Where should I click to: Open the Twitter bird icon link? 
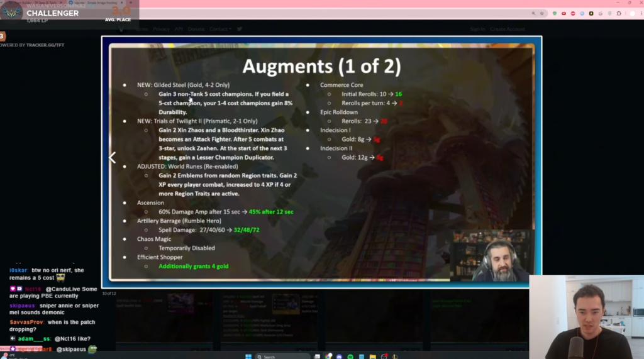coord(240,29)
